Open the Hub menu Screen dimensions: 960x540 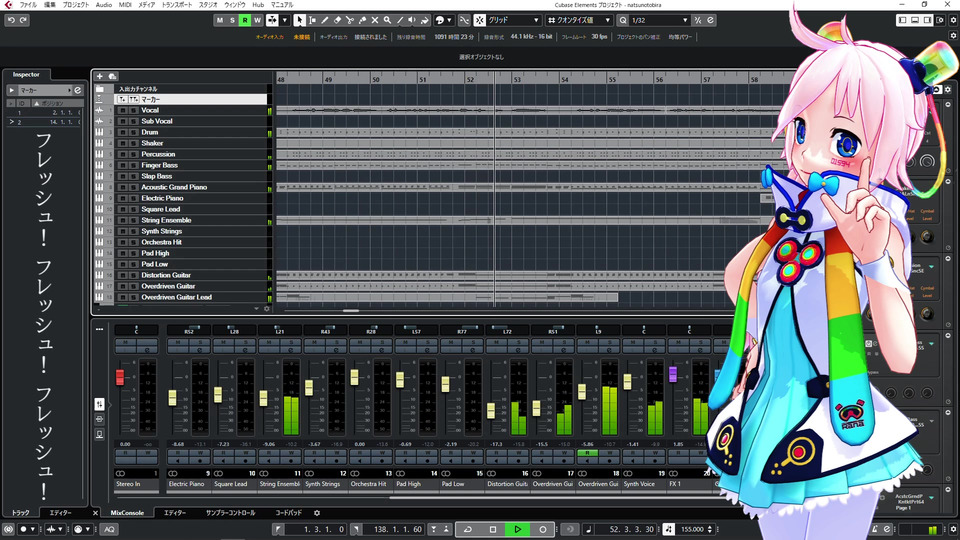(258, 4)
